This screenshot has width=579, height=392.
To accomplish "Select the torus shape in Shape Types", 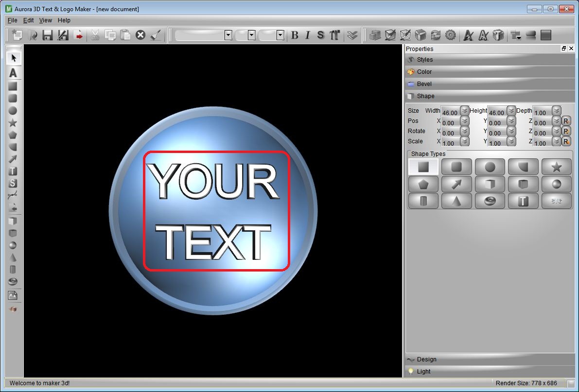I will 490,200.
